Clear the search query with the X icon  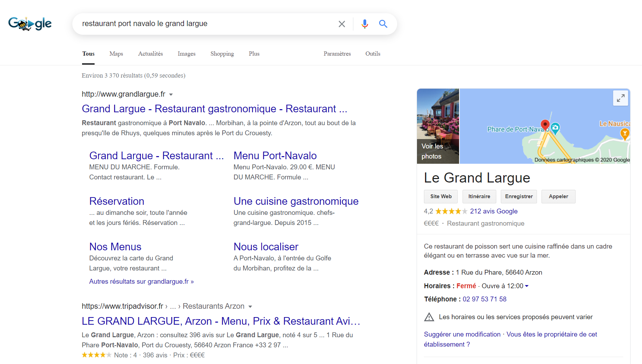[342, 24]
